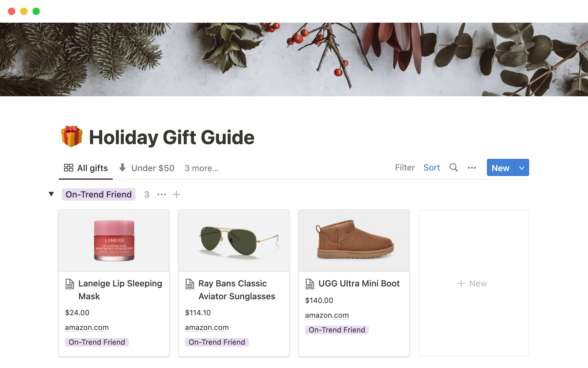Image resolution: width=588 pixels, height=368 pixels.
Task: Expand the 3 more filters option
Action: tap(202, 168)
